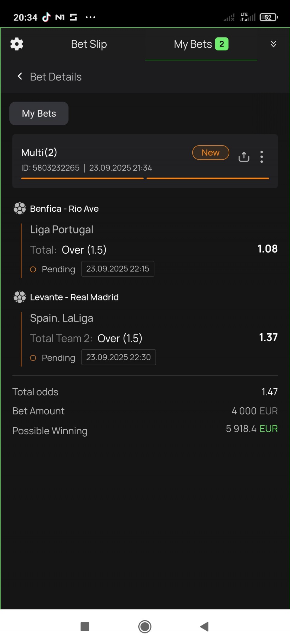Tap the New status badge
The image size is (290, 644).
[x=211, y=153]
